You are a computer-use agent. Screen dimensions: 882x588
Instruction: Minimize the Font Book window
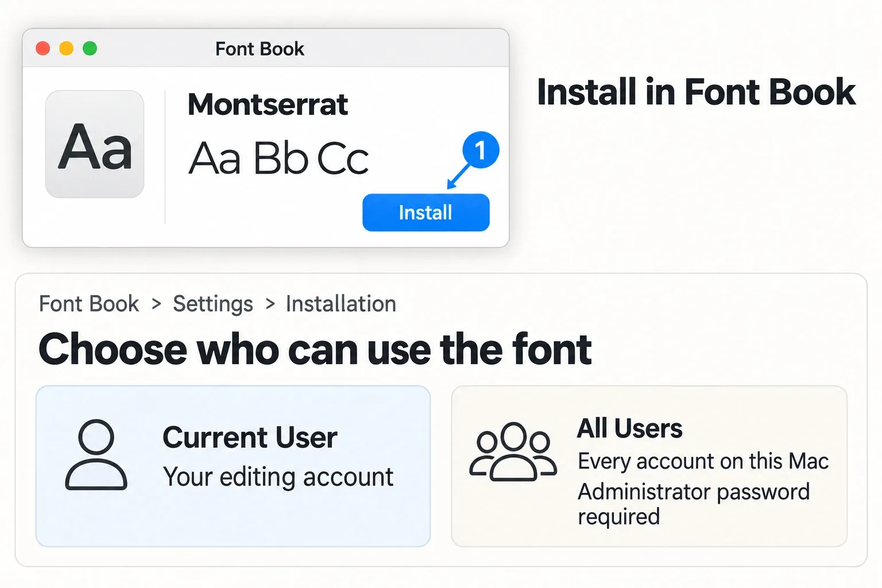click(x=67, y=49)
